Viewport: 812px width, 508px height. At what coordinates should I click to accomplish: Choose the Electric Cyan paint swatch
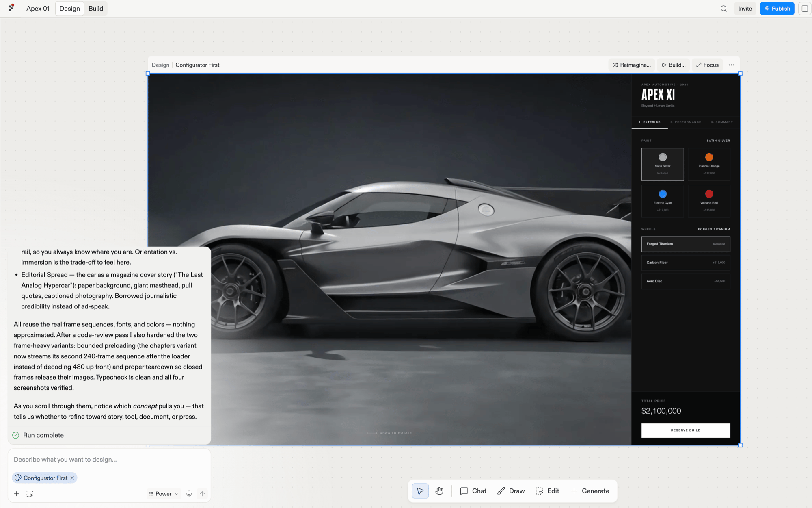coord(663,201)
